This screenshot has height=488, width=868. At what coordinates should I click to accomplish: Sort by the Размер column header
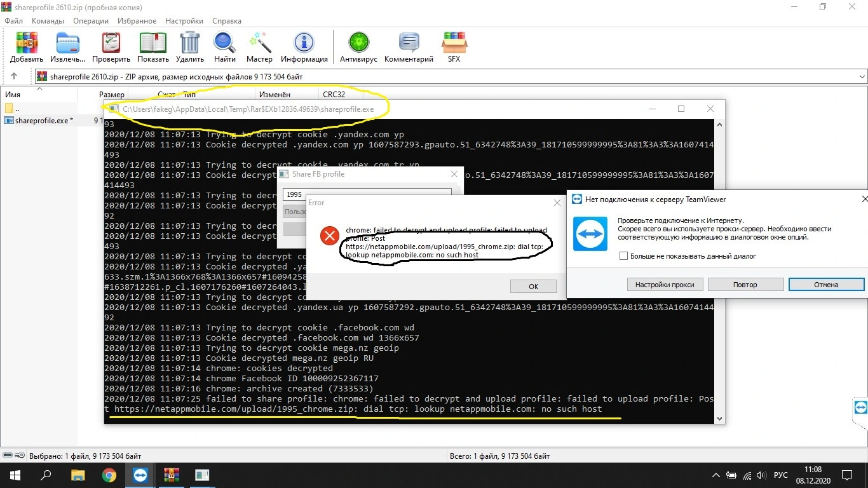point(112,95)
